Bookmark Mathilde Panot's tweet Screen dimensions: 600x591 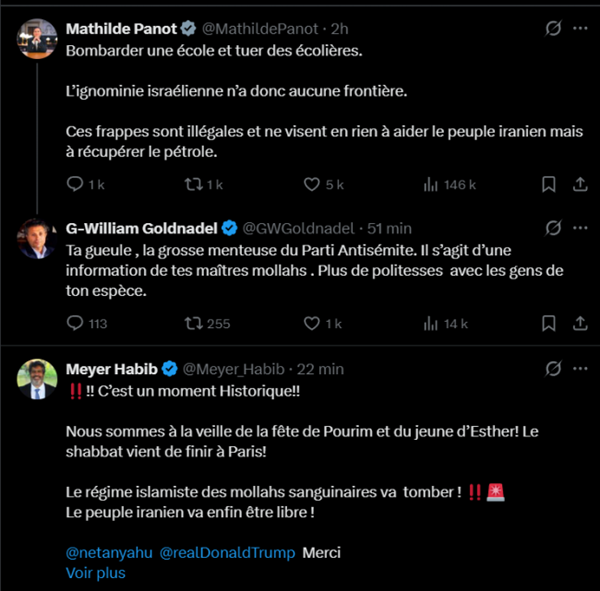click(x=549, y=184)
